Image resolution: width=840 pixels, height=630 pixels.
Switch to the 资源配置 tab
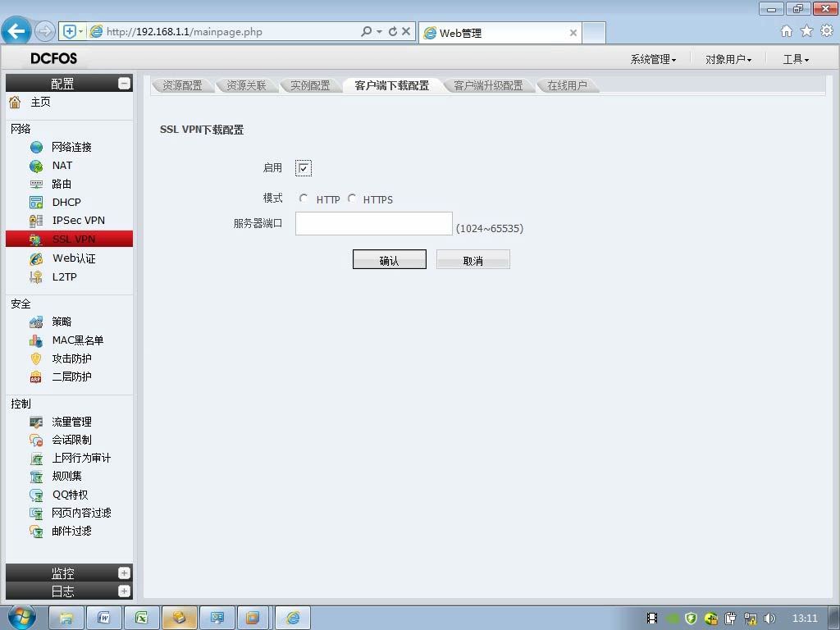point(182,85)
